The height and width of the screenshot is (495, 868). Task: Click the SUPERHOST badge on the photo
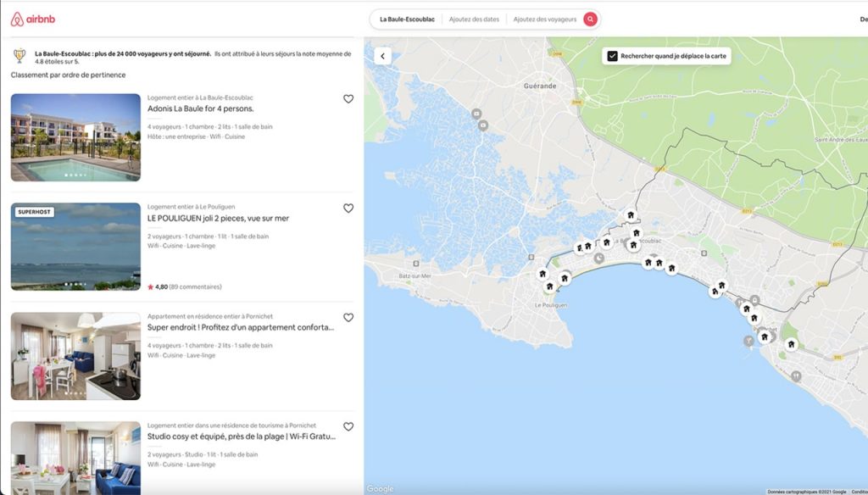(x=34, y=212)
